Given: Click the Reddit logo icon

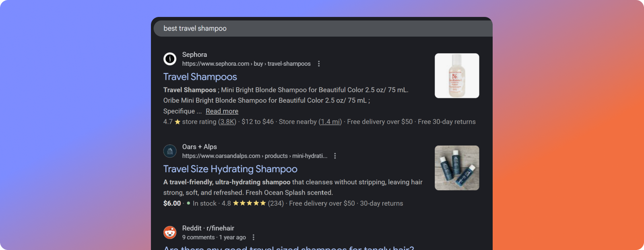Looking at the screenshot, I should point(170,232).
